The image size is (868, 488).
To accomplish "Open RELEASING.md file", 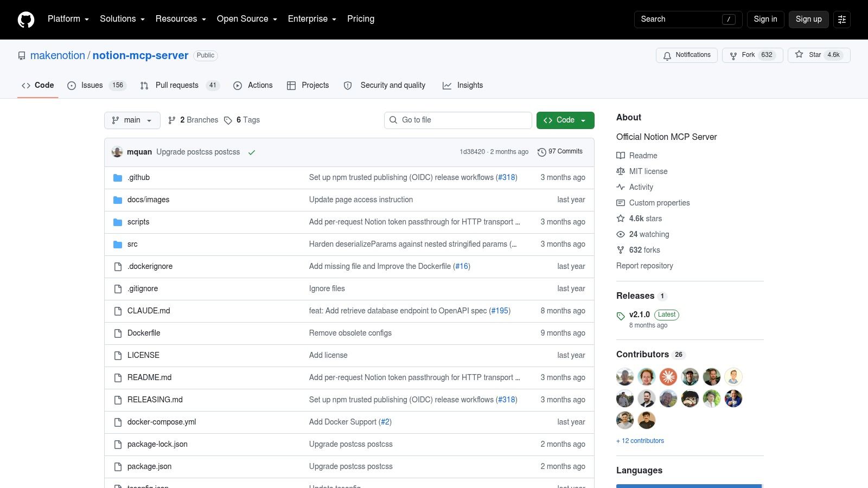I will [155, 400].
